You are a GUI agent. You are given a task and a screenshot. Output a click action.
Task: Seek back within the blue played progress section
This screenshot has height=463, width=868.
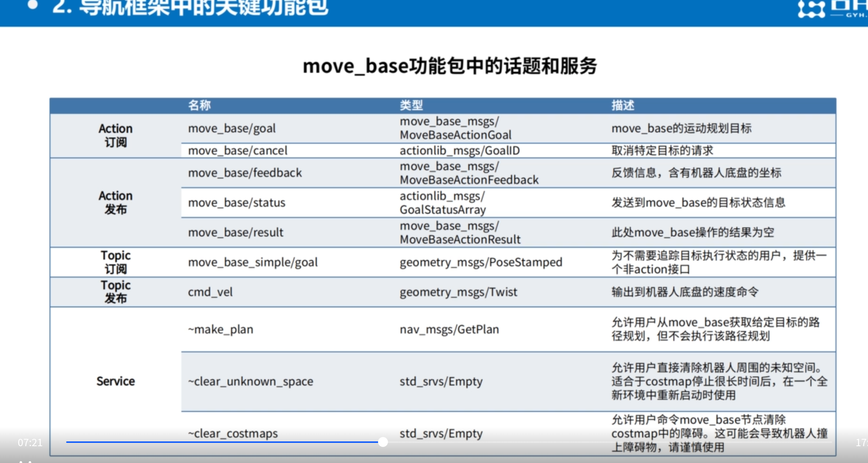pyautogui.click(x=219, y=442)
